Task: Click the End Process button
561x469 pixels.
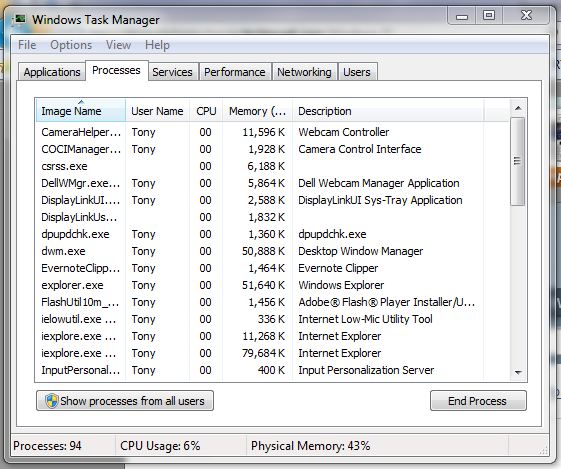Action: point(478,401)
